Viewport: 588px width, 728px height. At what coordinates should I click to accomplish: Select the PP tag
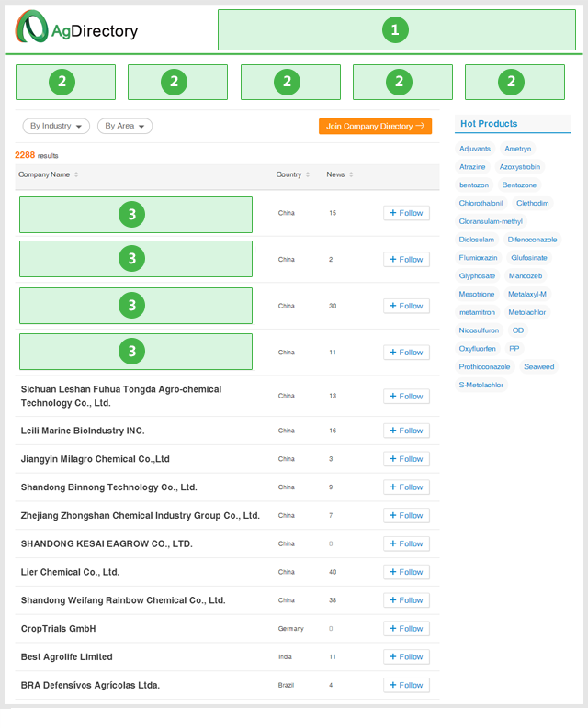pos(514,348)
